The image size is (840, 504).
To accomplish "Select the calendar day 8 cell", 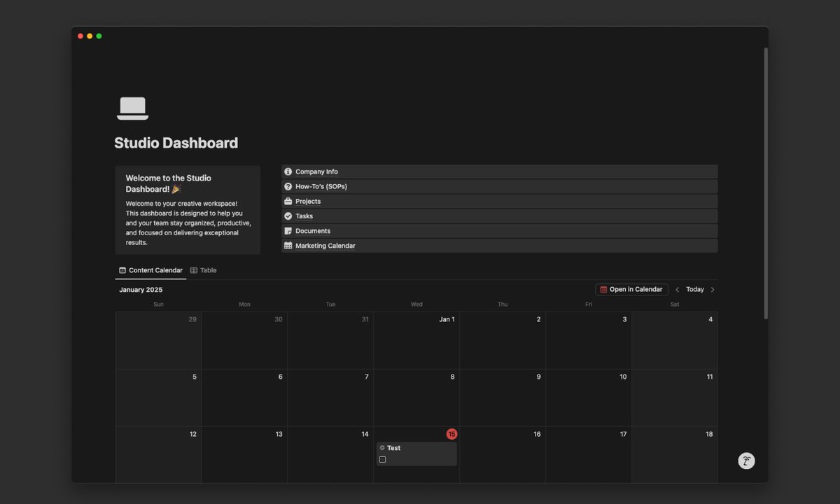I will [416, 398].
